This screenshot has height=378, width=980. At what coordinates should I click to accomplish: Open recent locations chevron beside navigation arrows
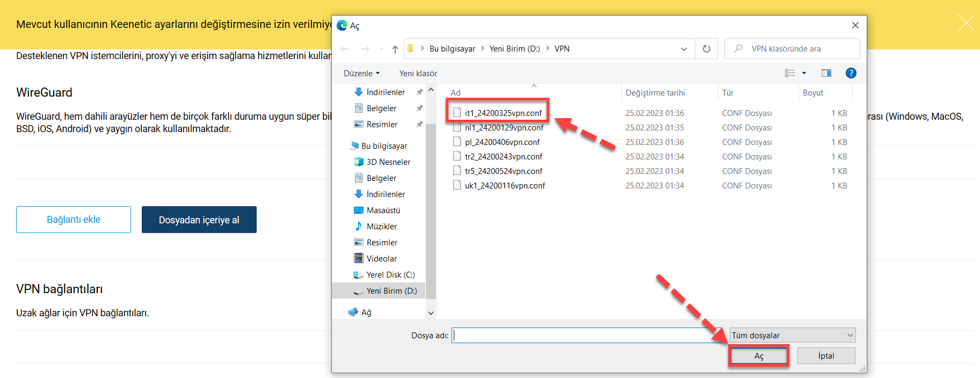(x=381, y=49)
